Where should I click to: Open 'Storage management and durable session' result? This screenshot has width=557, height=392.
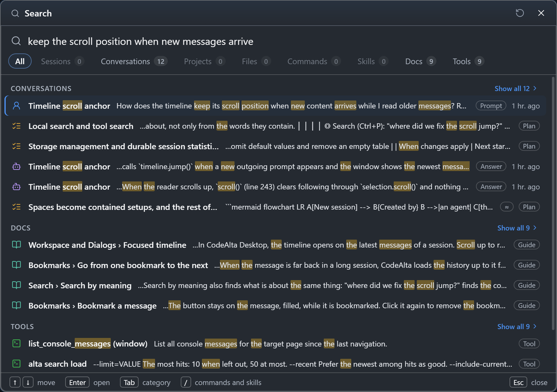click(275, 146)
